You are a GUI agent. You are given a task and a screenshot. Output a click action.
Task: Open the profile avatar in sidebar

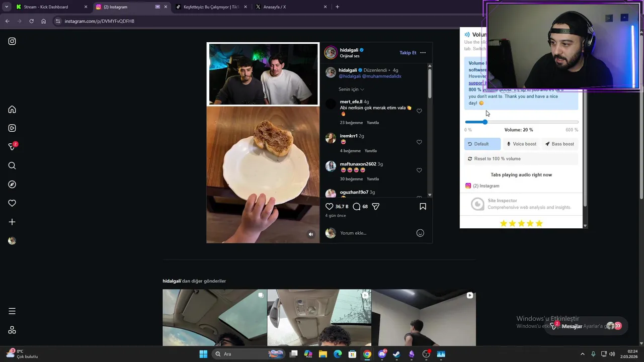(12, 241)
